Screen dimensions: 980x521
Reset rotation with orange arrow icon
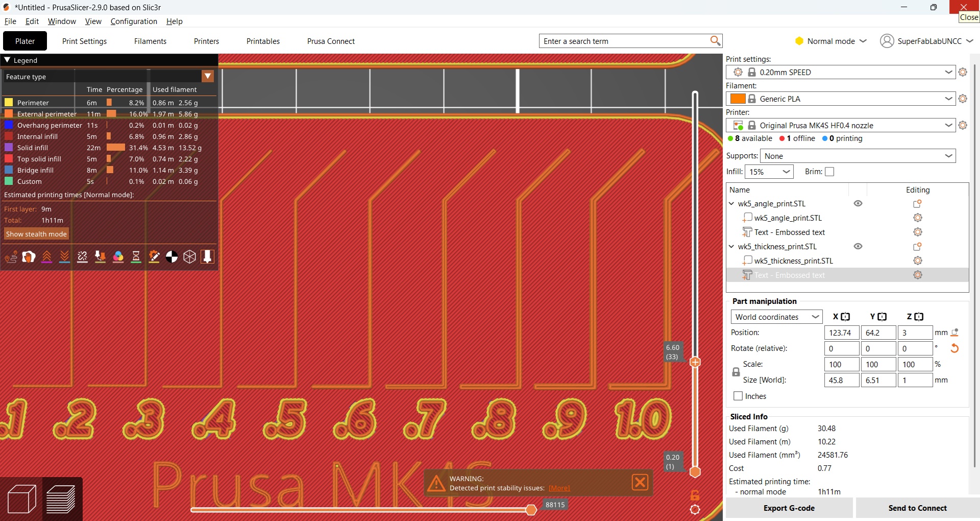click(954, 348)
